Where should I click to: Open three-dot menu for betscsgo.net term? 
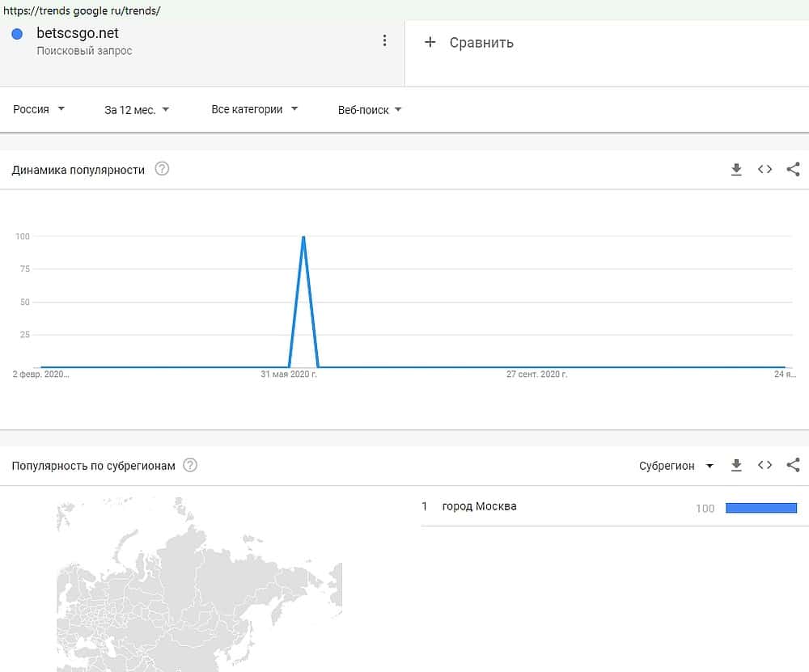coord(385,41)
